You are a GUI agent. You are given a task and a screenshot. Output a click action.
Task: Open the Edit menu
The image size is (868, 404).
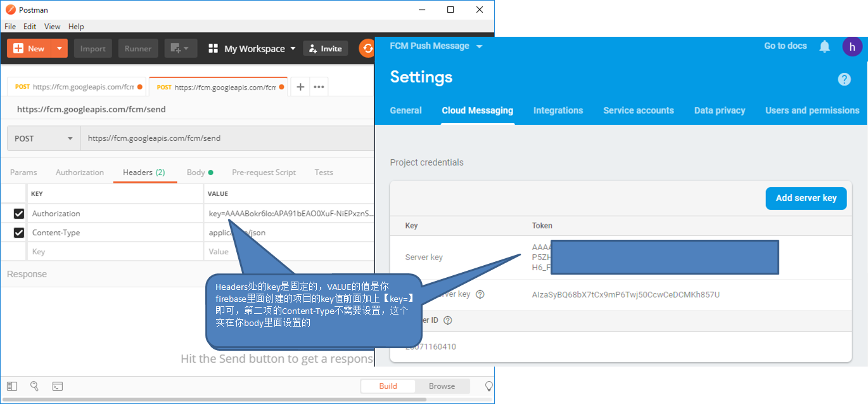click(x=30, y=27)
